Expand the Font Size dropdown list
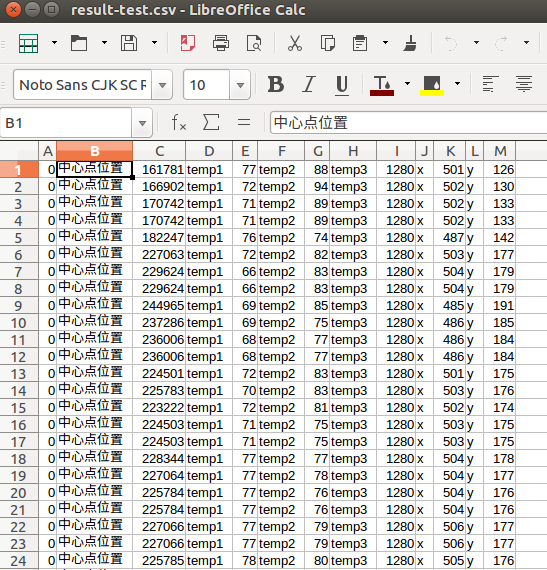Screen dimensions: 547x570 click(240, 85)
